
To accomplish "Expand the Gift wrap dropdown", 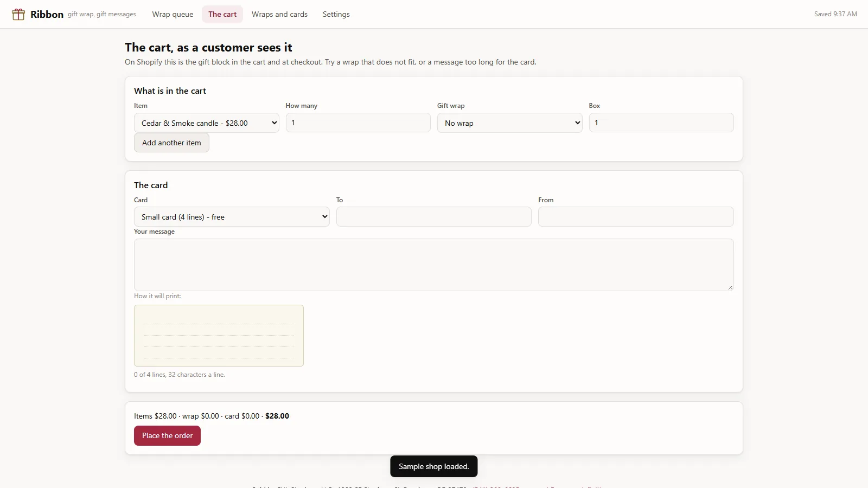I will coord(510,123).
